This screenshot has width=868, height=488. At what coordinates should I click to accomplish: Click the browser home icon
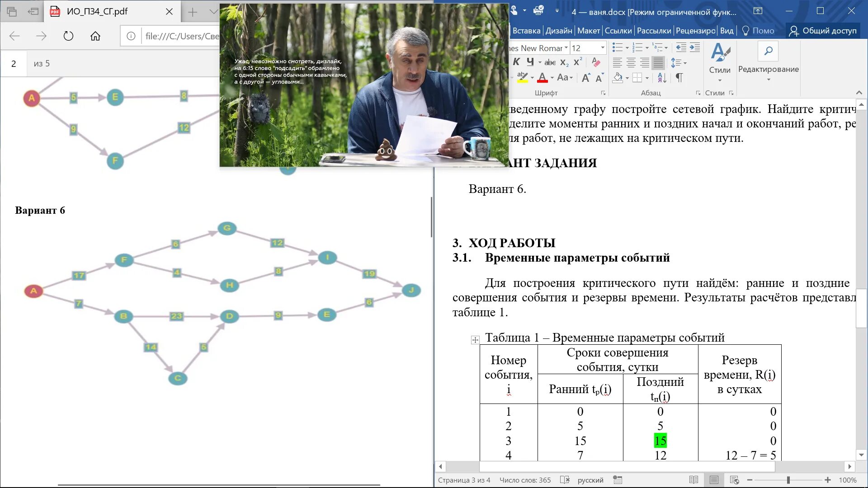coord(95,36)
